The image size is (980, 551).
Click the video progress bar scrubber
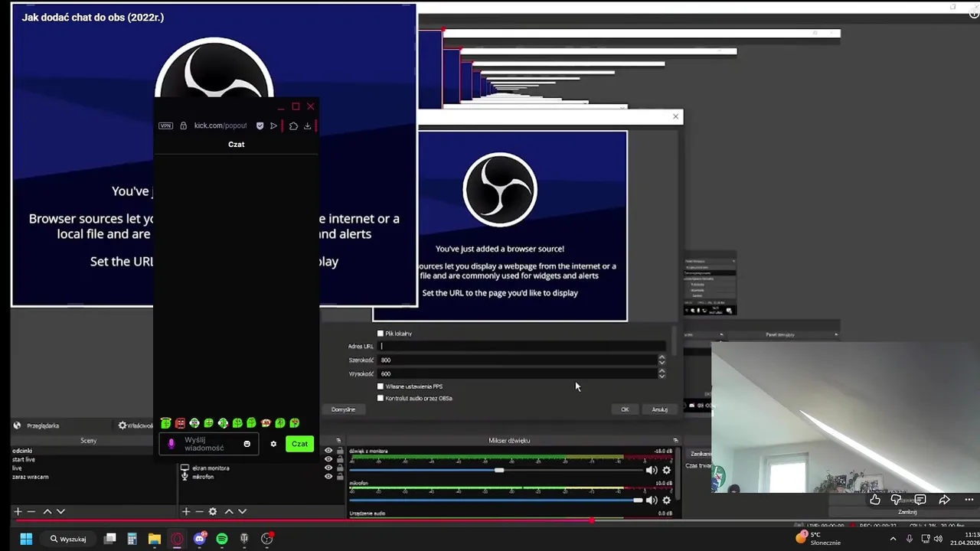tap(592, 520)
